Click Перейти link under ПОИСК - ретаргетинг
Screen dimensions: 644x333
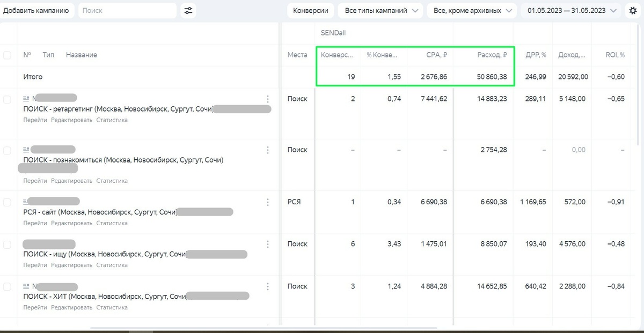coord(35,120)
